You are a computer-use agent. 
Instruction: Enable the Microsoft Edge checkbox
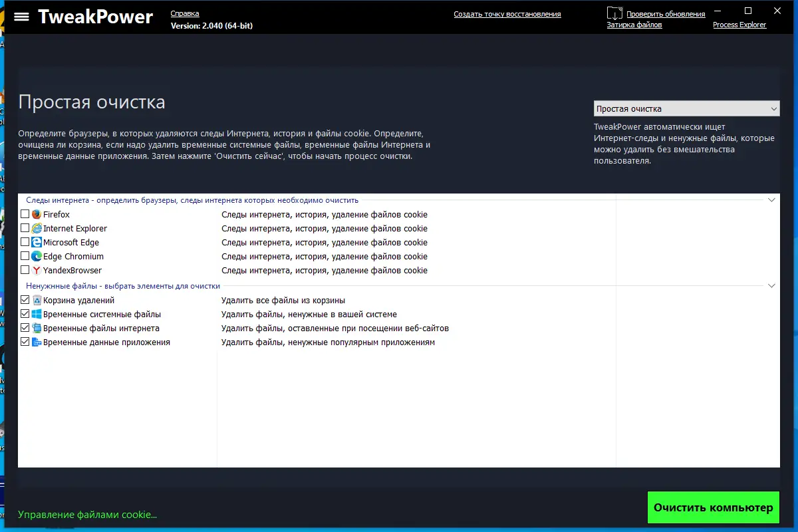(x=25, y=243)
